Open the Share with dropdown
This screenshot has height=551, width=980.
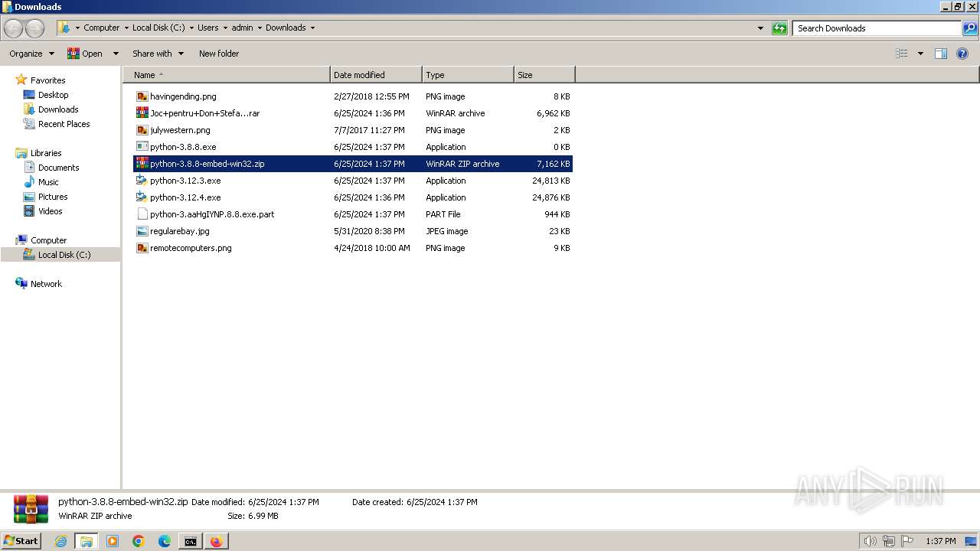(x=158, y=54)
